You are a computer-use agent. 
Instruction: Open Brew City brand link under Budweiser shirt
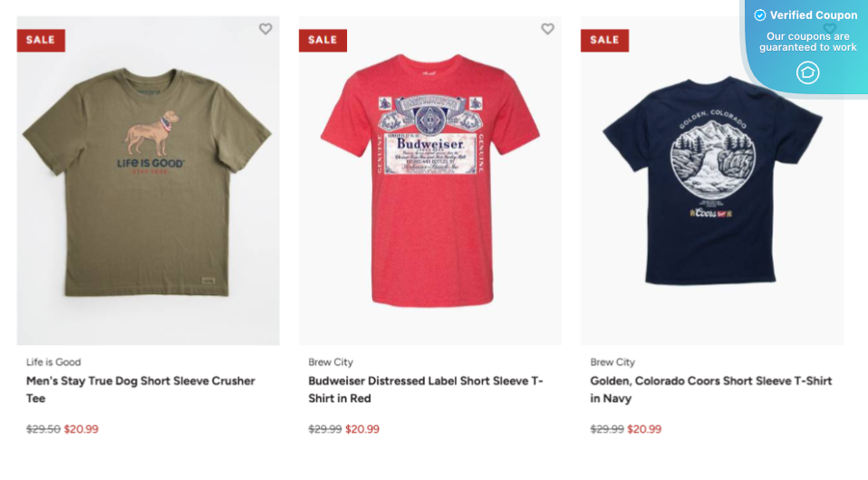pyautogui.click(x=331, y=362)
